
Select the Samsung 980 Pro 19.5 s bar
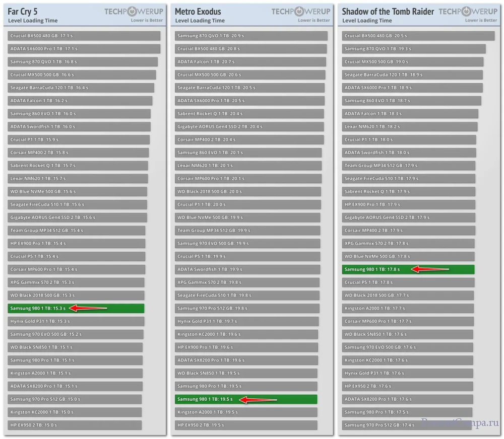[x=246, y=386]
